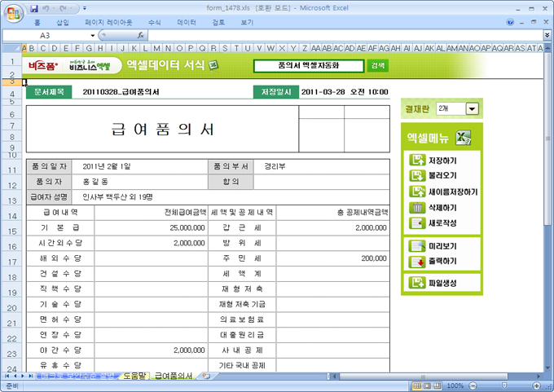The height and width of the screenshot is (392, 554).
Task: Click the select-all corner of the sheet
Action: [x=11, y=48]
